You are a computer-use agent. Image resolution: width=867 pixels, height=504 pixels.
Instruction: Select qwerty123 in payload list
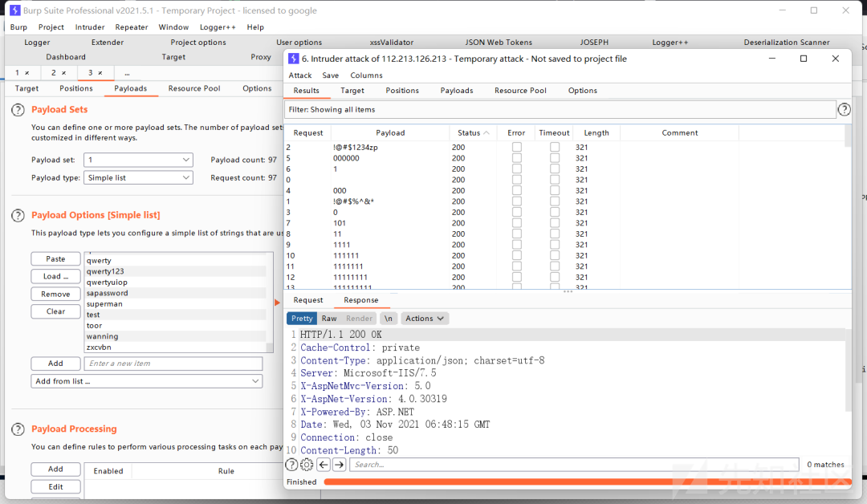(175, 271)
